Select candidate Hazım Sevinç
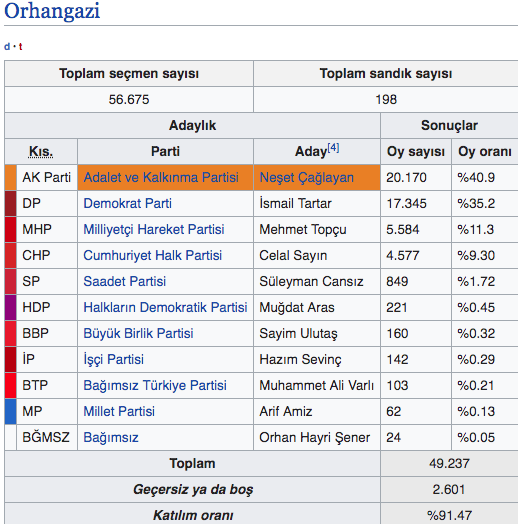 coord(300,359)
